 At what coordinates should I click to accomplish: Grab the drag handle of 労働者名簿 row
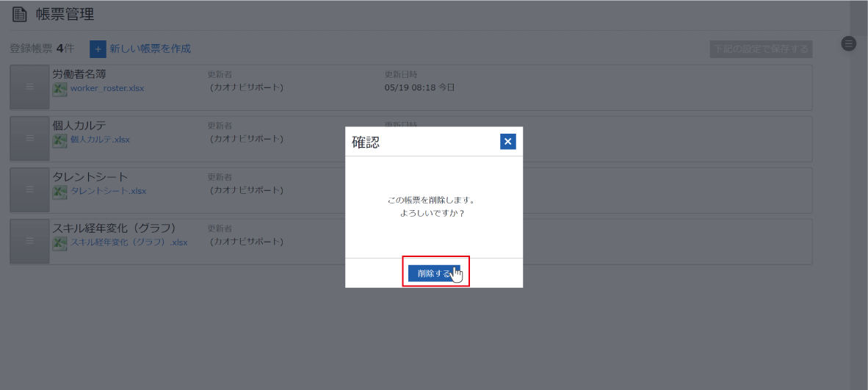[29, 87]
